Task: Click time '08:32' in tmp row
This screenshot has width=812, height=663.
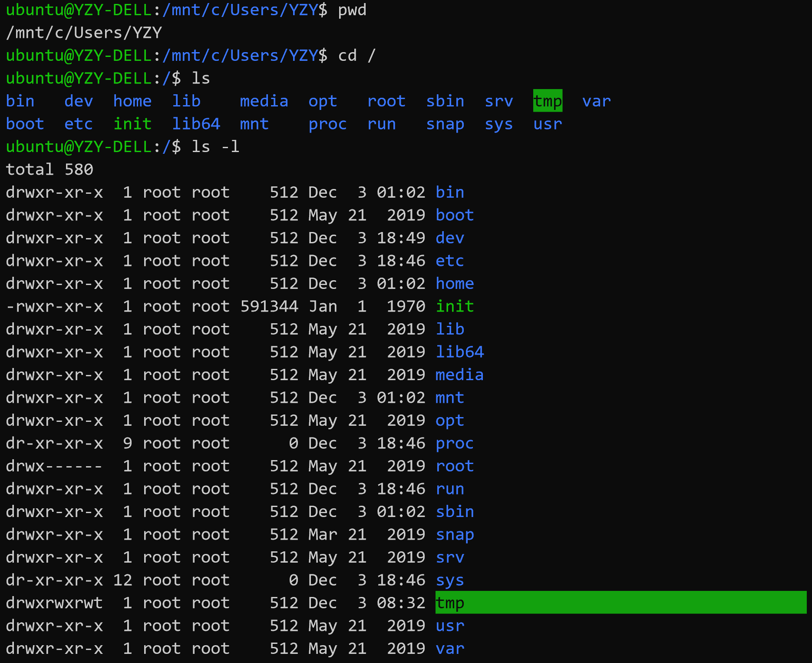Action: (401, 603)
